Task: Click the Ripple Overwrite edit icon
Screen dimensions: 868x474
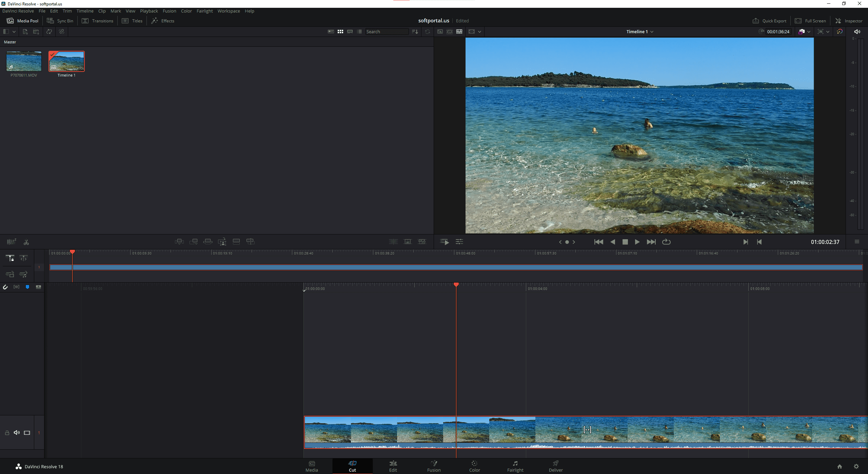Action: (x=208, y=242)
